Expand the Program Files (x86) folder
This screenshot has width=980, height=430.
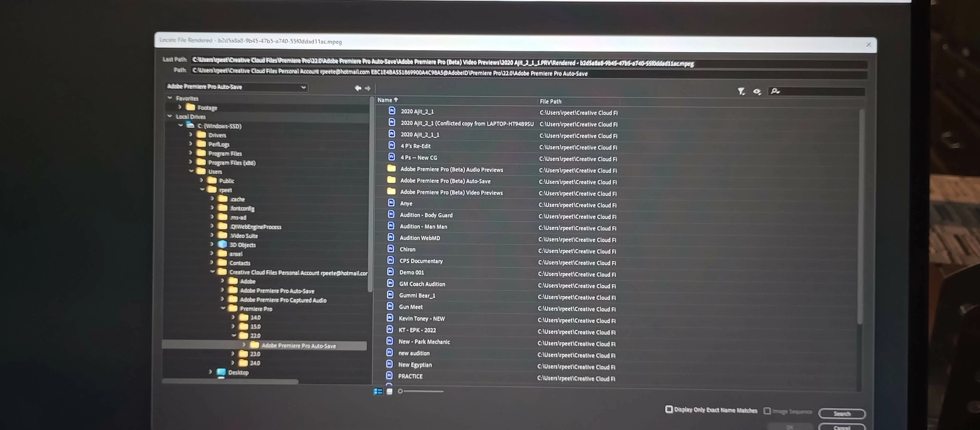pyautogui.click(x=191, y=162)
